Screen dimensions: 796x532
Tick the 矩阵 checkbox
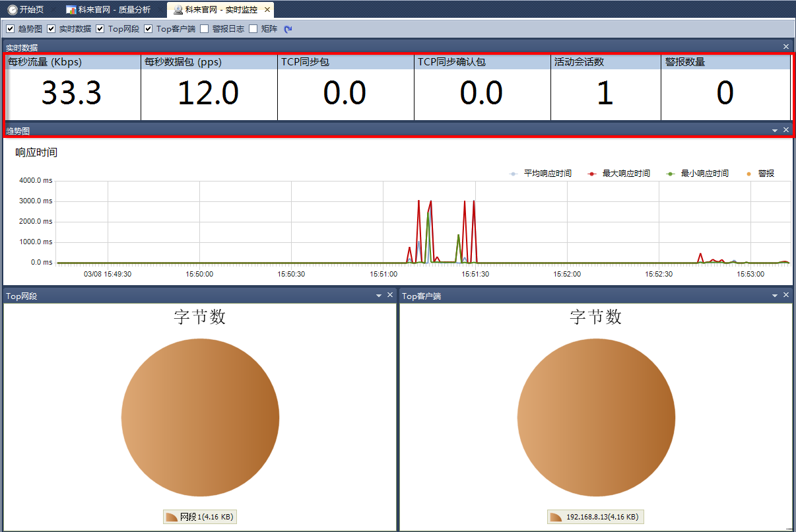click(253, 29)
